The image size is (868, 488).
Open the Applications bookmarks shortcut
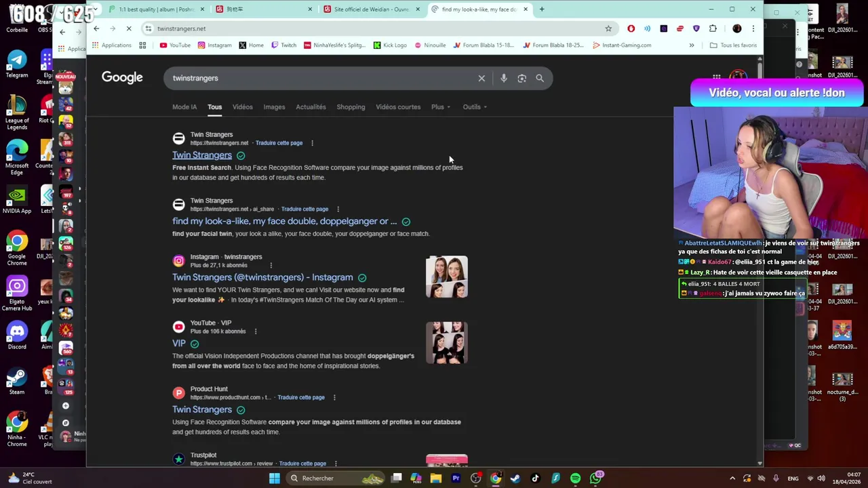click(x=113, y=45)
